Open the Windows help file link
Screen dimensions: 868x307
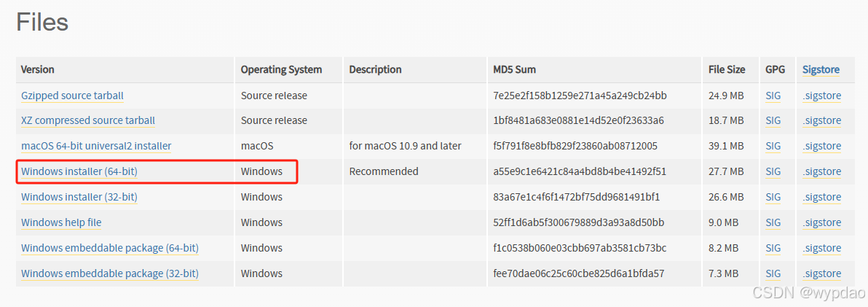click(x=61, y=222)
